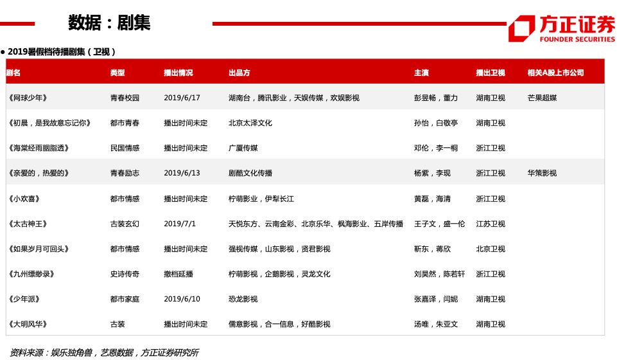
Task: Select drama title 《海棠经雨胭脂透》
Action: [39, 148]
